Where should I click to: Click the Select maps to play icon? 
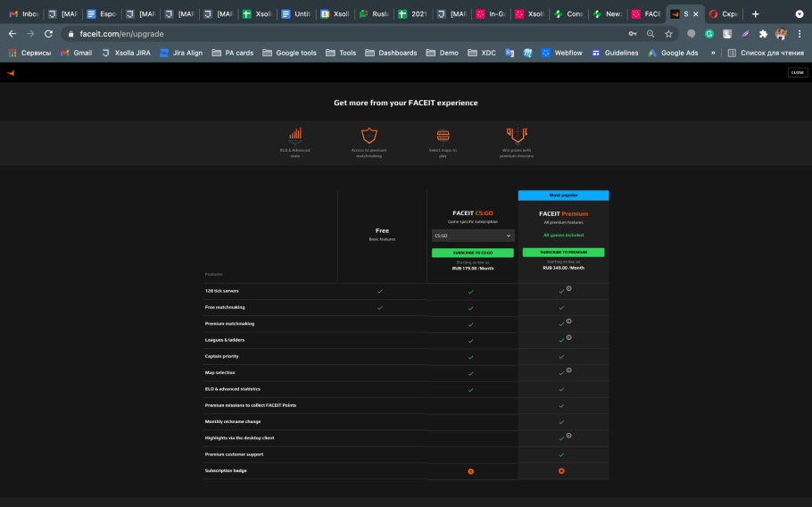[443, 135]
